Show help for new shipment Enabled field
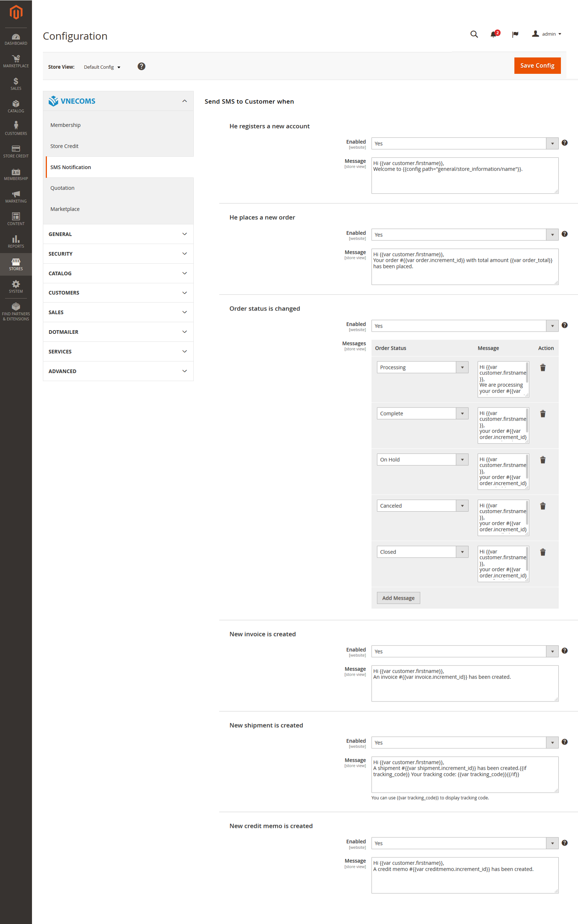The image size is (578, 924). coord(564,742)
